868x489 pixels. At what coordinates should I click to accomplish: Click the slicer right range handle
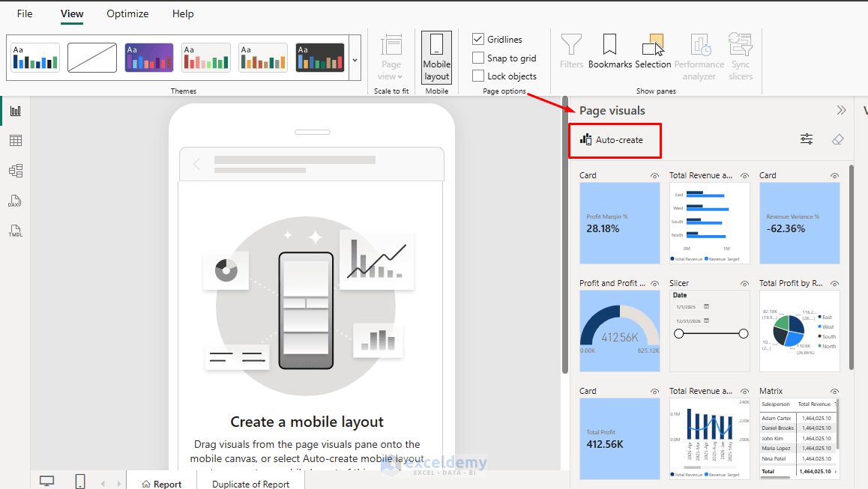coord(744,333)
